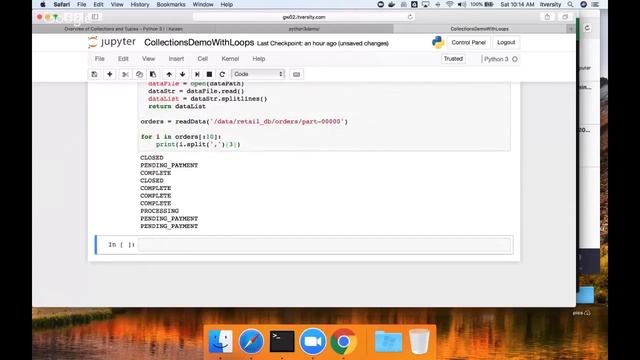Viewport: 640px width, 360px height.
Task: Move selected cell down arrow
Action: tap(182, 74)
